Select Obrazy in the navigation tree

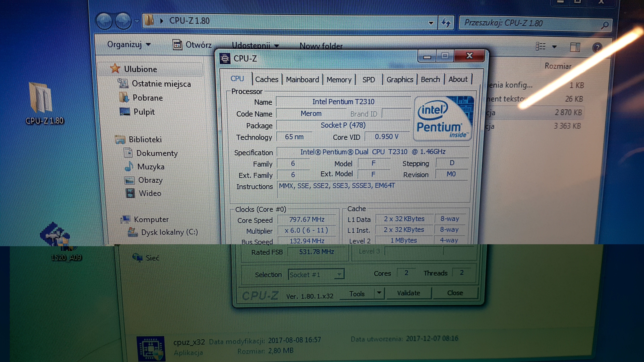(x=150, y=180)
